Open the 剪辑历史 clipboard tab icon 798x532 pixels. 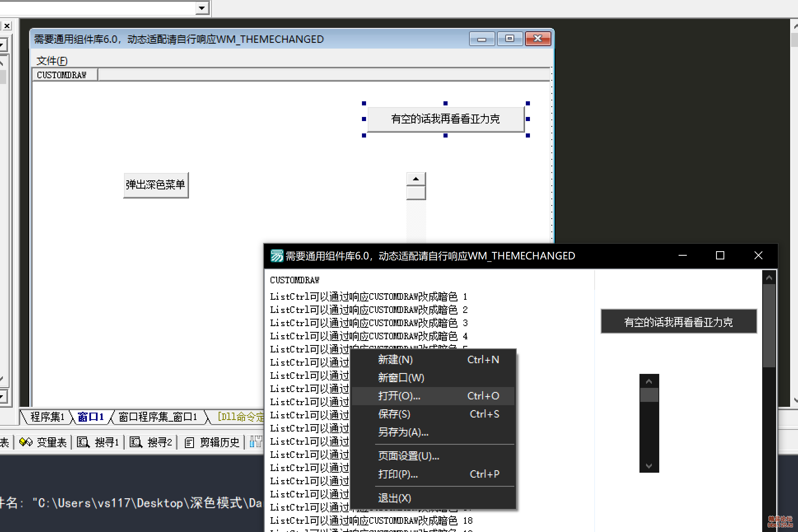pos(189,443)
